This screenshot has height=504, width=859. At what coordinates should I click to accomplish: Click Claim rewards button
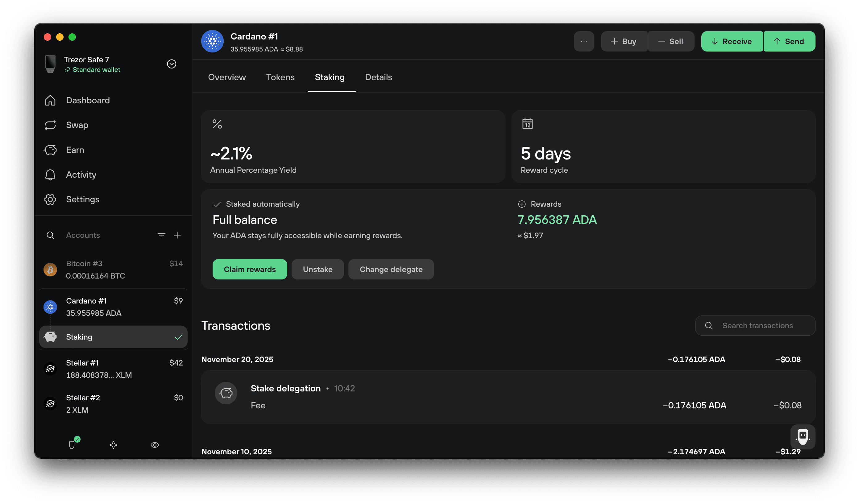250,269
